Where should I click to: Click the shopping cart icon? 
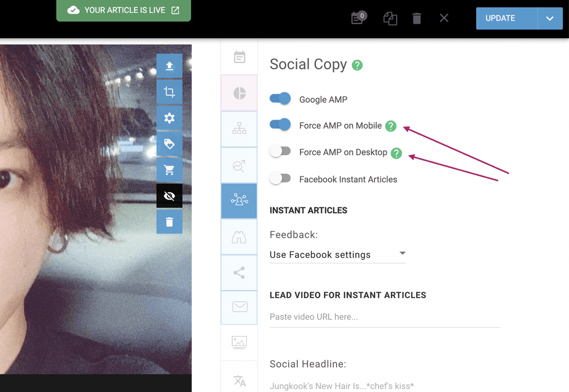click(x=169, y=170)
